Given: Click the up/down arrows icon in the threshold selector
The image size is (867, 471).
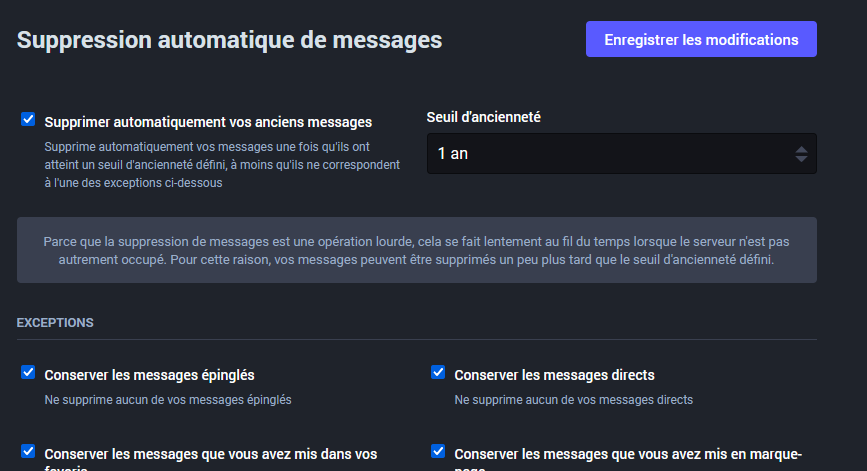Looking at the screenshot, I should coord(801,154).
